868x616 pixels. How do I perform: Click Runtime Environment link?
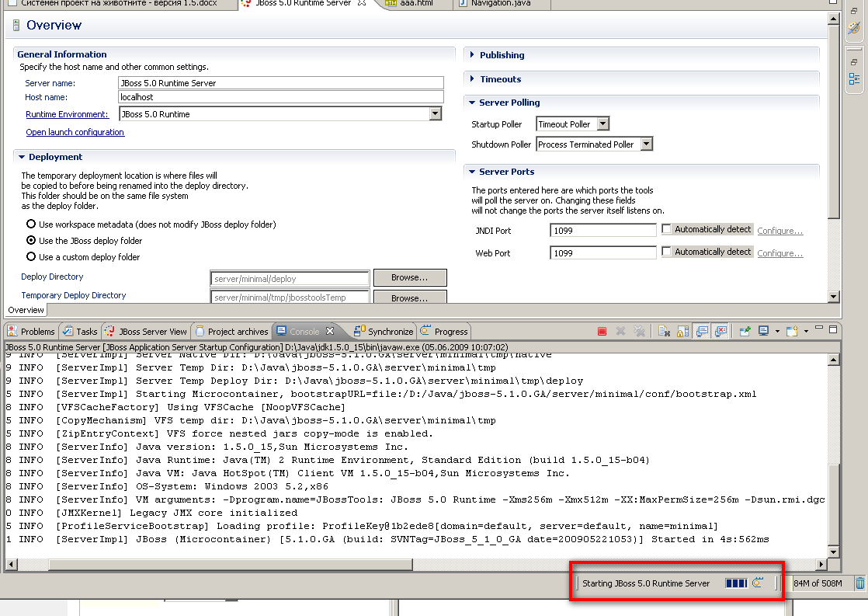pyautogui.click(x=67, y=114)
